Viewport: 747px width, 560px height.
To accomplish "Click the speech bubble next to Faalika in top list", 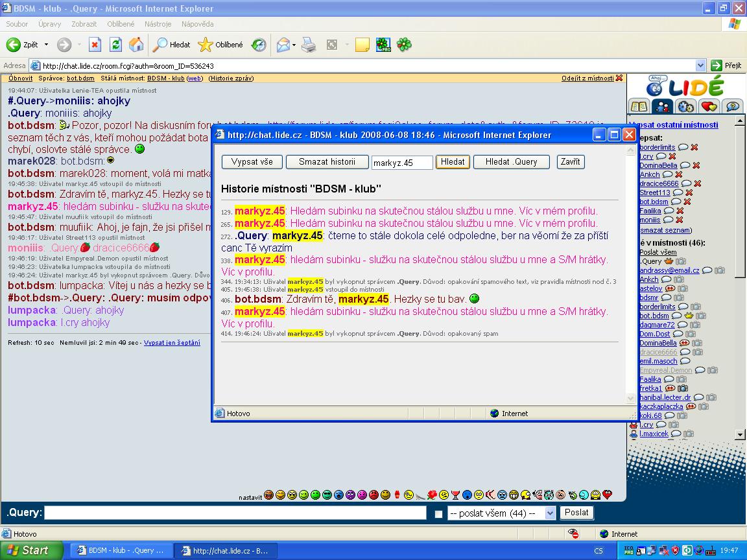I will coord(669,211).
